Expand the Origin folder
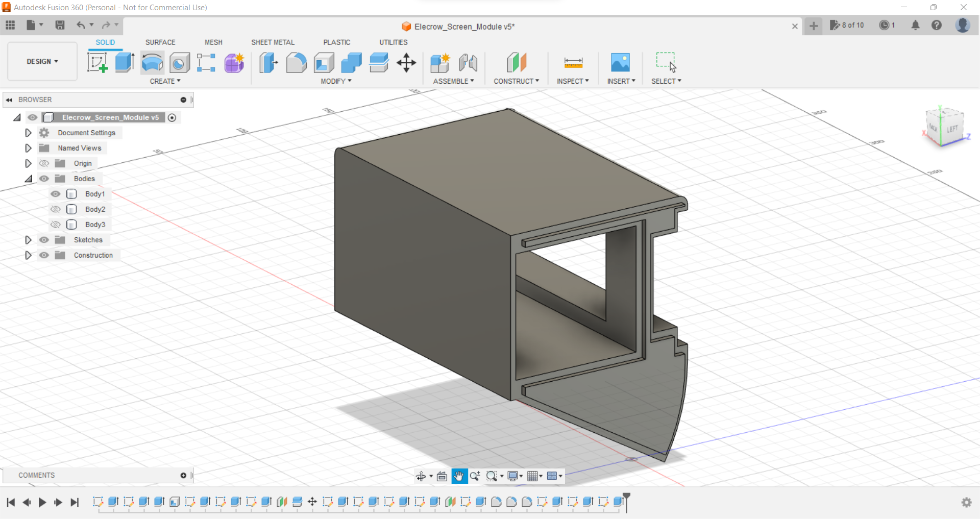This screenshot has width=980, height=519. click(28, 163)
